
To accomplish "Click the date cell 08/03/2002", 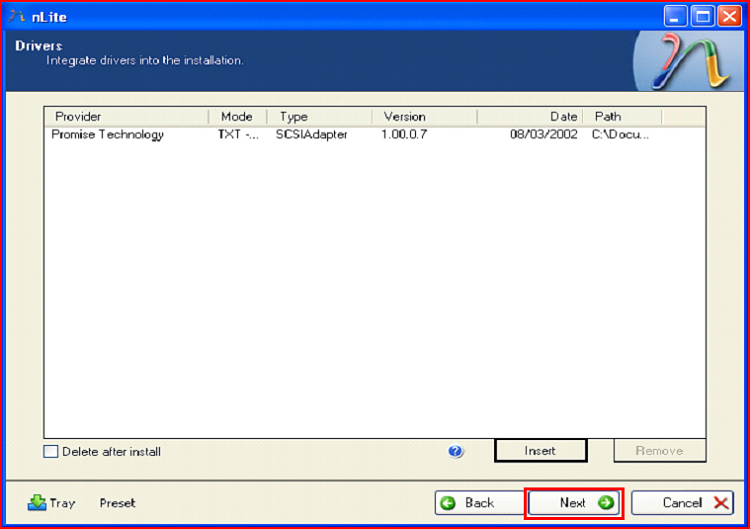I will pos(543,135).
